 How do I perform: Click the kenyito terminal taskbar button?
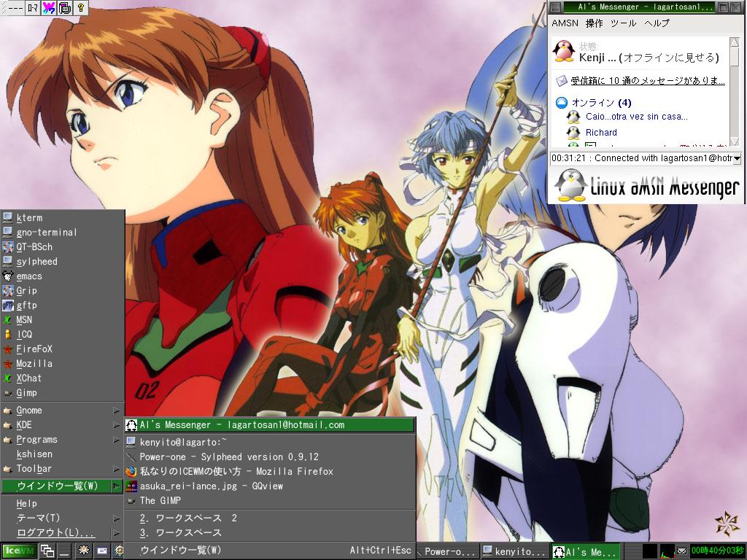pos(515,552)
